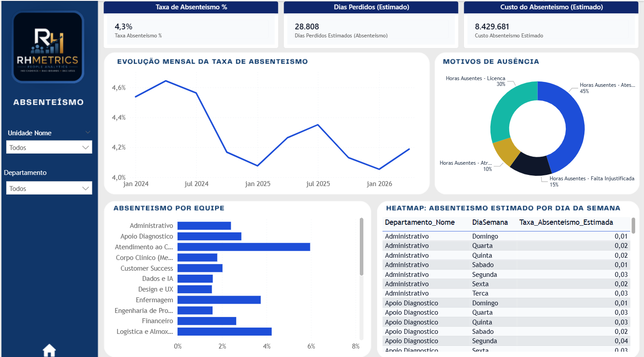
Task: Click the Enfermagem bar
Action: (x=219, y=300)
